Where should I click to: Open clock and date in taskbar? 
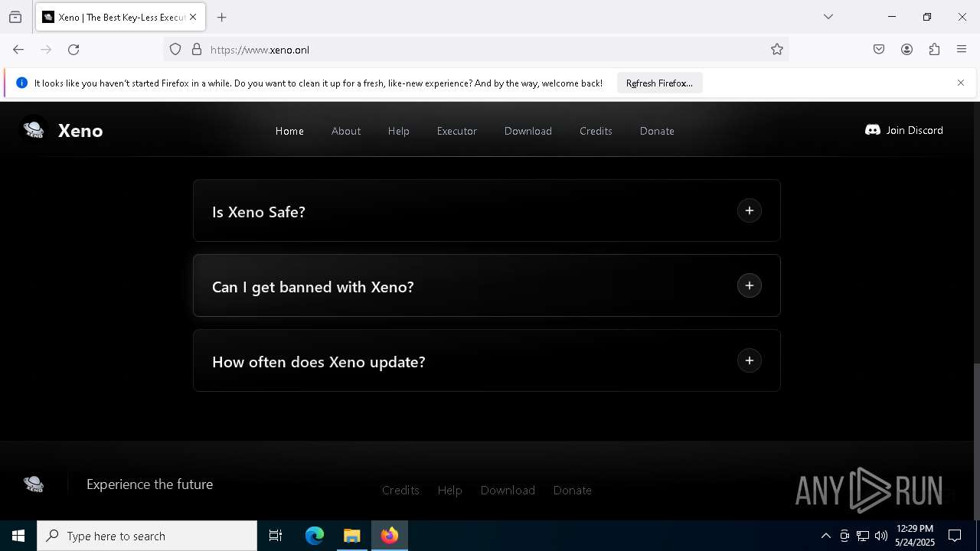tap(915, 536)
